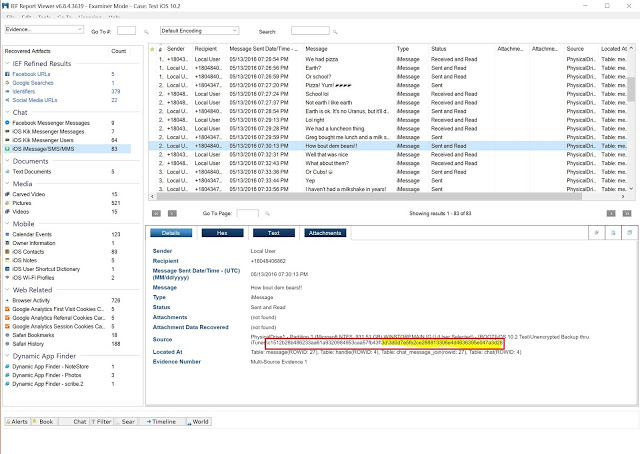The image size is (640, 454).
Task: Click the iOS iMessage/SMS/MMS icon
Action: pos(7,149)
